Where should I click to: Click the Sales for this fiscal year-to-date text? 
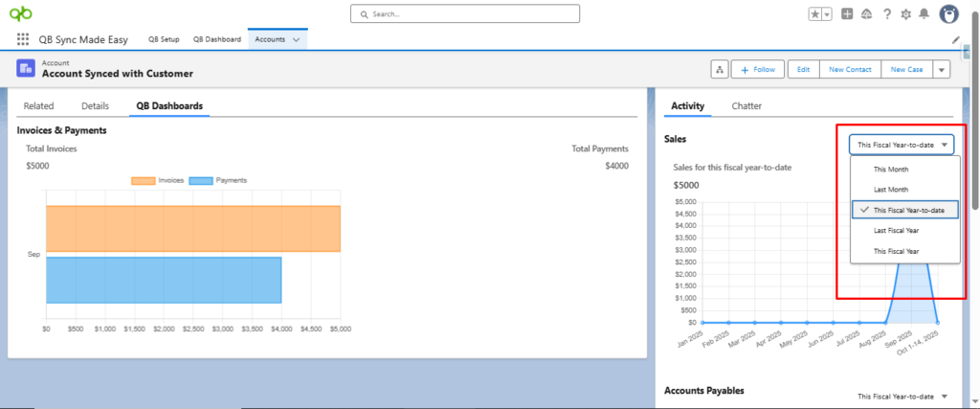733,167
